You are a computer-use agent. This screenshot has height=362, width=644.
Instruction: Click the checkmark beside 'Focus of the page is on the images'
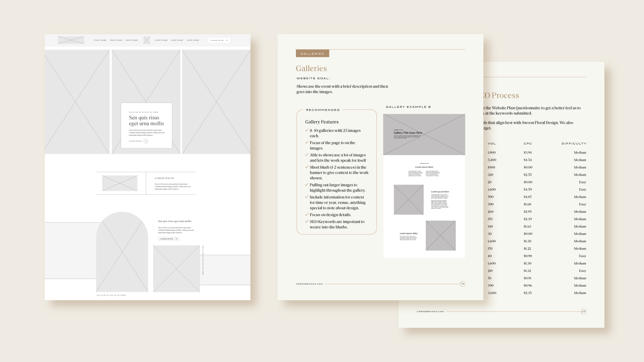pos(306,143)
